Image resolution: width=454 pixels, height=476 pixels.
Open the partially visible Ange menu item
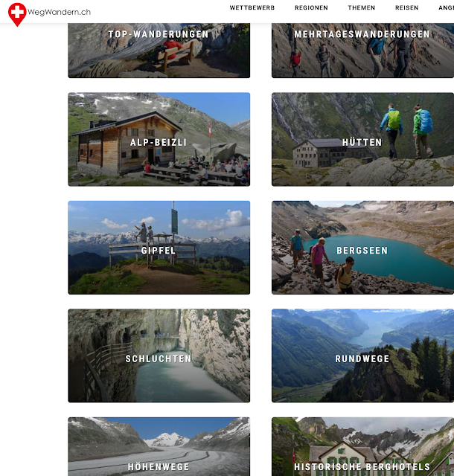pos(446,7)
